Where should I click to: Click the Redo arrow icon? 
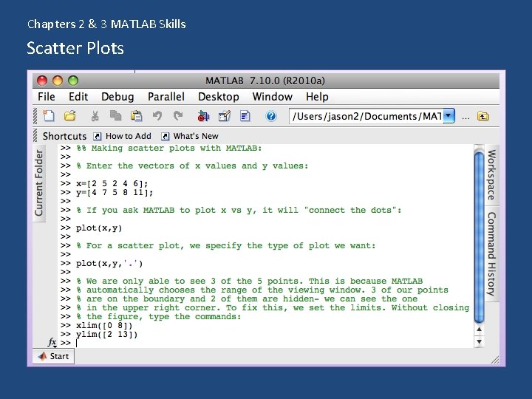click(178, 116)
